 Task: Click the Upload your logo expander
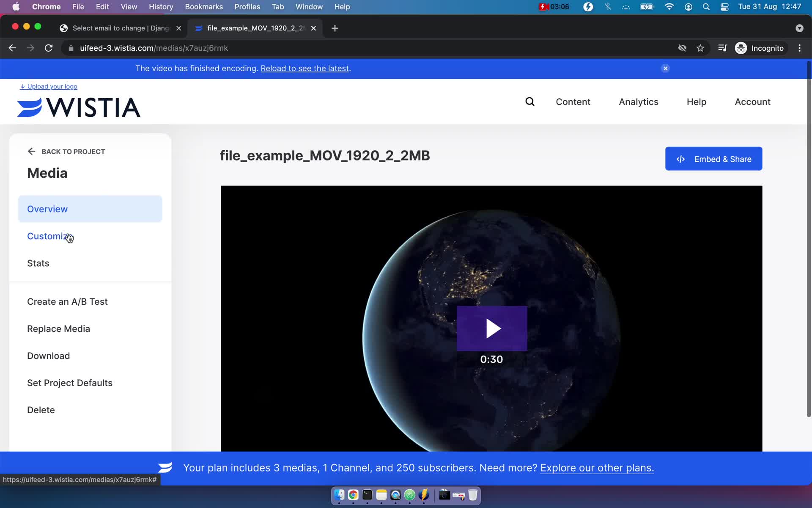[49, 86]
